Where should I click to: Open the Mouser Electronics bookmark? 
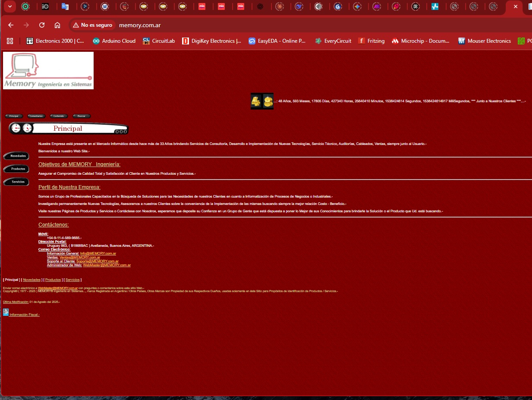tap(484, 41)
